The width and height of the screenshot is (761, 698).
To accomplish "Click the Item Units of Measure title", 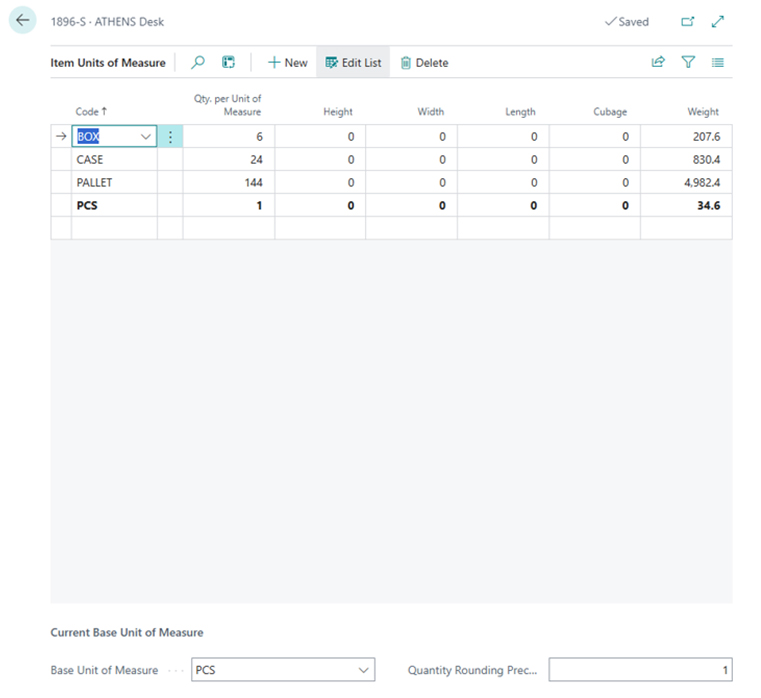I will [108, 63].
